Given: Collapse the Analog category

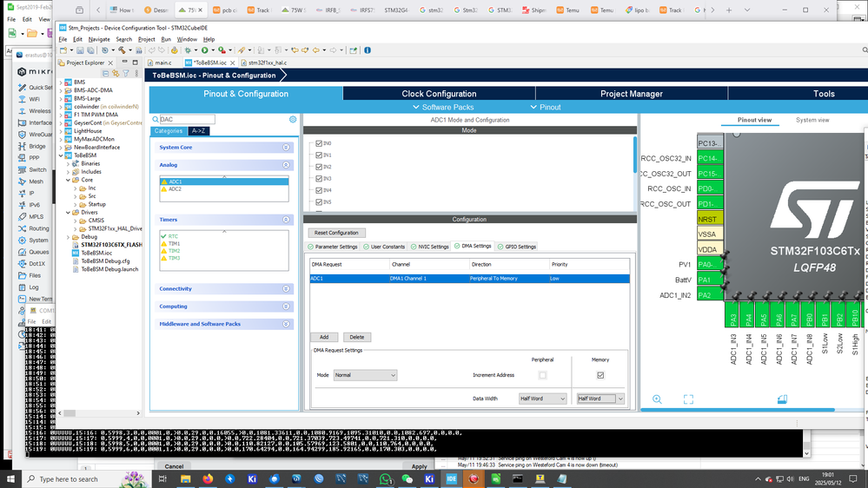Looking at the screenshot, I should (286, 165).
